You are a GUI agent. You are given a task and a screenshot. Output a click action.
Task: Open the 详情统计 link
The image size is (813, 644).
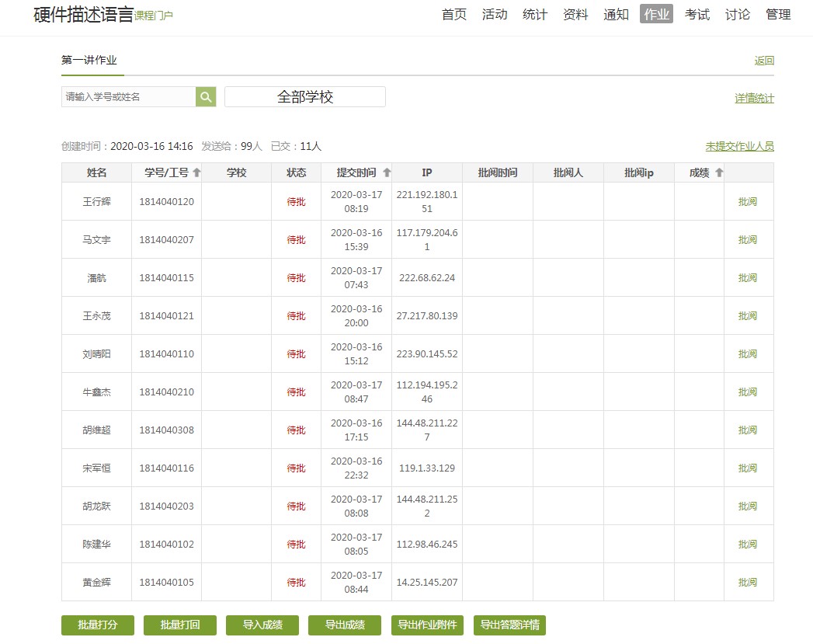tap(754, 99)
